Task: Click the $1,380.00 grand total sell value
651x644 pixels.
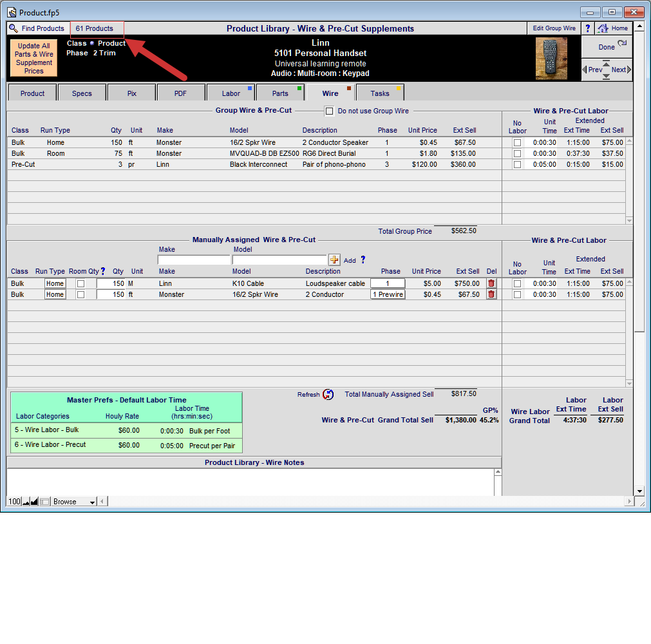Action: click(461, 420)
